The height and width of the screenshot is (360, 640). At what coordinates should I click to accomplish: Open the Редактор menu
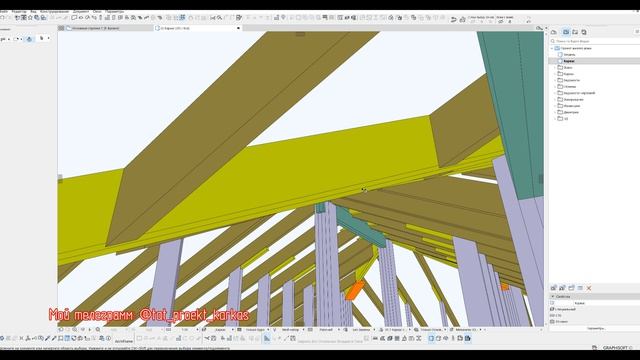click(19, 12)
